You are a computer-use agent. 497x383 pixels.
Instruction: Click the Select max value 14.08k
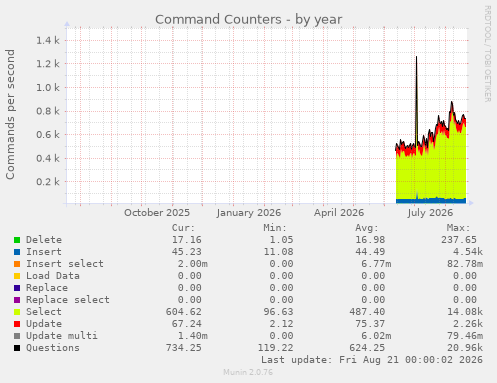click(465, 312)
